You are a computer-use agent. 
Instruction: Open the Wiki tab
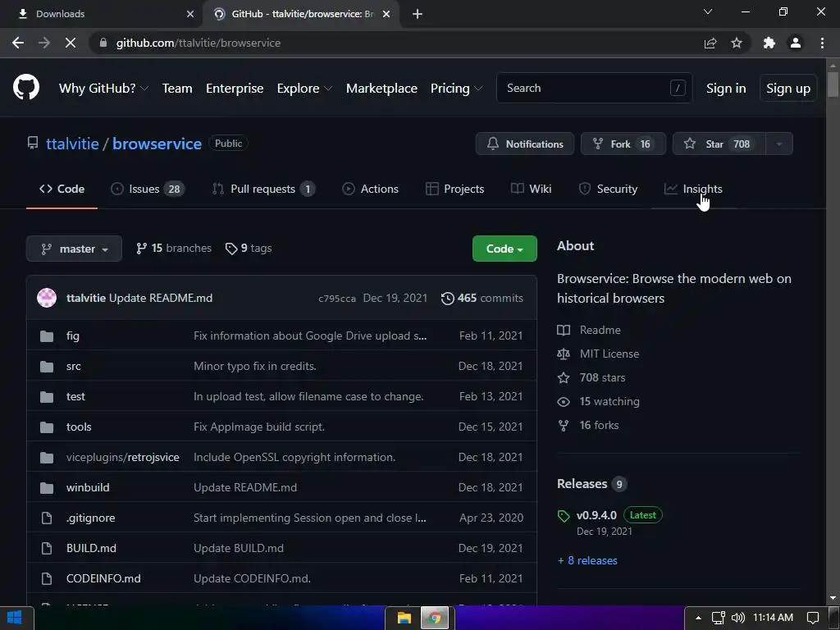tap(531, 189)
